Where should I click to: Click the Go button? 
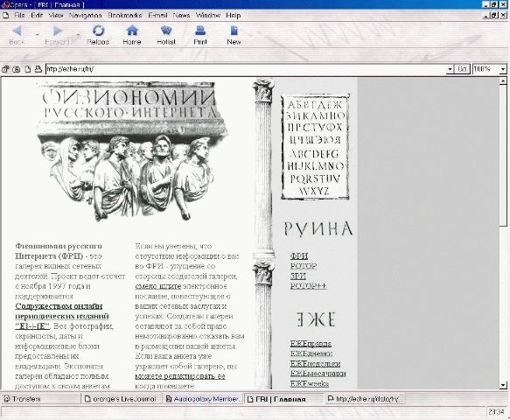pyautogui.click(x=462, y=69)
